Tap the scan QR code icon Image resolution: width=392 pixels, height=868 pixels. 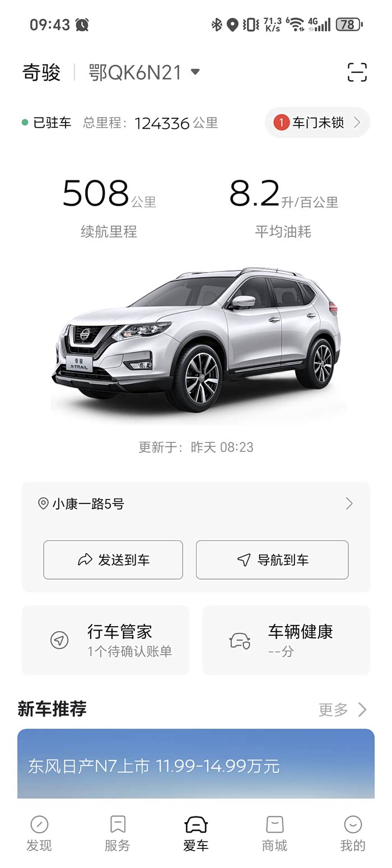[357, 73]
